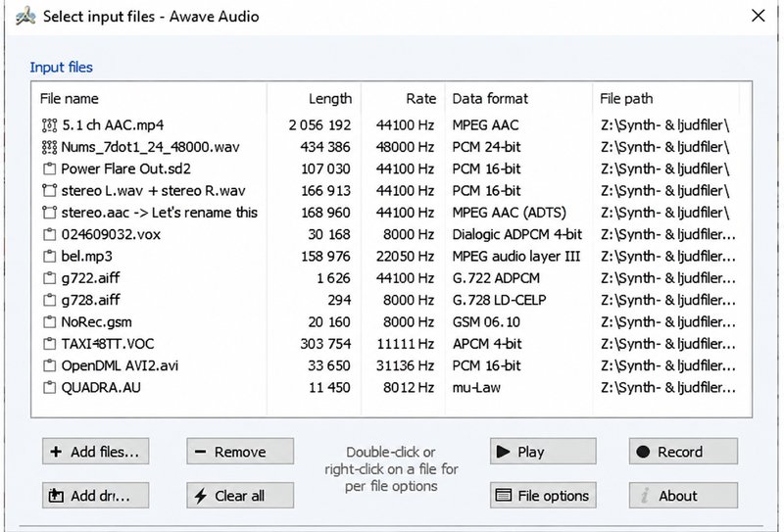Viewport: 784px width, 532px height.
Task: Click the length value 2 056 192
Action: [320, 125]
